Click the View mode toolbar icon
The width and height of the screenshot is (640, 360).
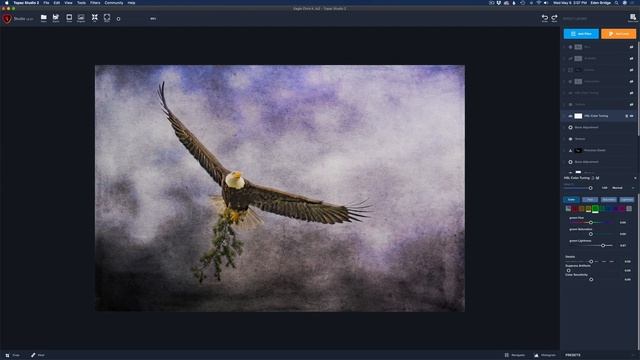tap(69, 18)
